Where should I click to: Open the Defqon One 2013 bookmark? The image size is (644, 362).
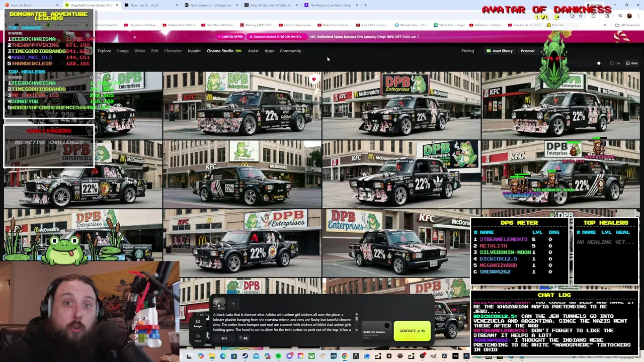(x=180, y=25)
